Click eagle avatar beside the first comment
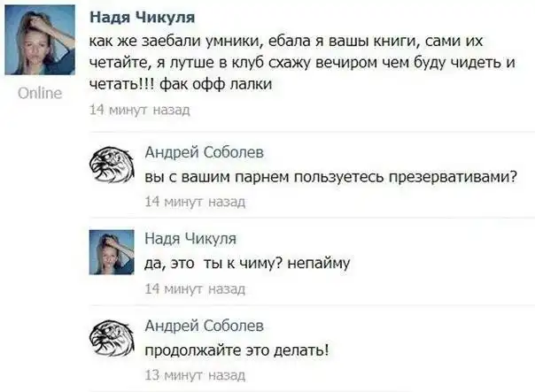This screenshot has width=535, height=392. click(x=112, y=163)
